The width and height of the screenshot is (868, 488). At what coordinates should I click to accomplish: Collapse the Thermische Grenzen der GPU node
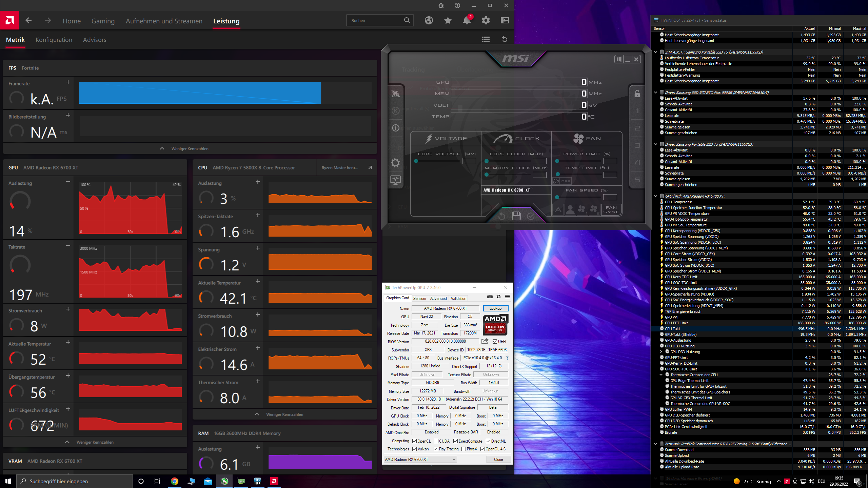coord(661,375)
